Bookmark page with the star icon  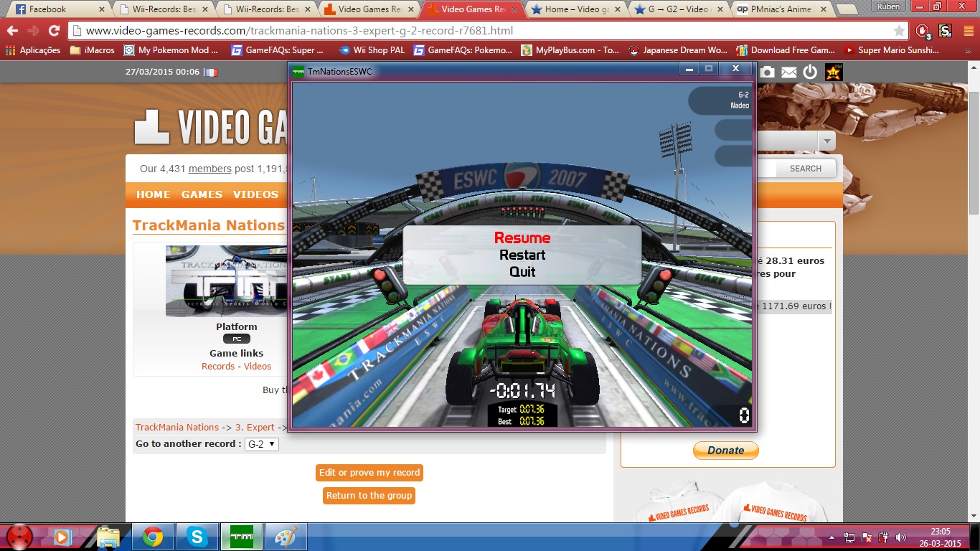tap(899, 31)
